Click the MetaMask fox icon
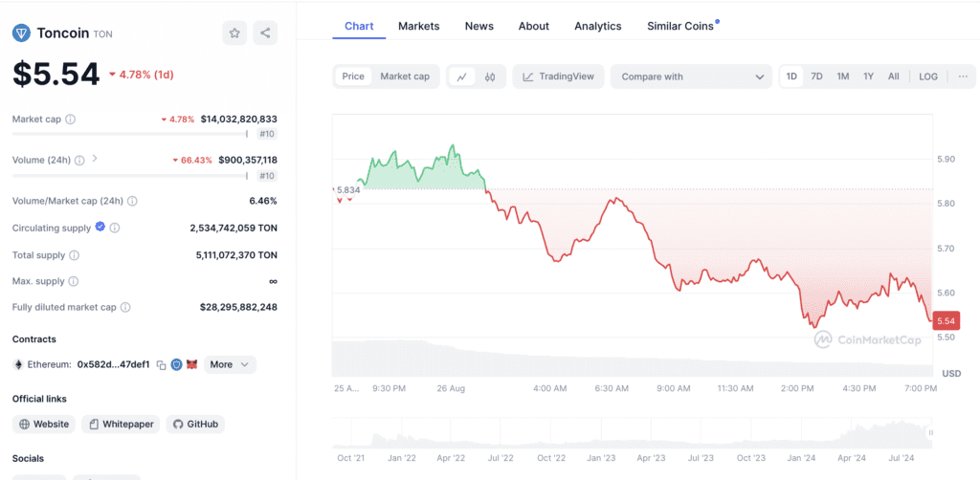This screenshot has width=980, height=480. (191, 364)
